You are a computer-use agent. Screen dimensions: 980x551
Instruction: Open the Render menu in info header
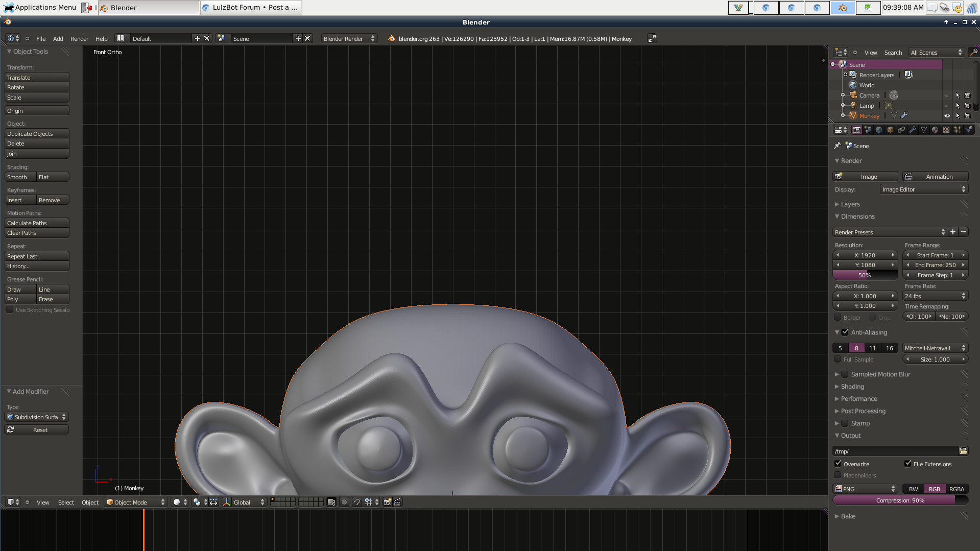[79, 38]
